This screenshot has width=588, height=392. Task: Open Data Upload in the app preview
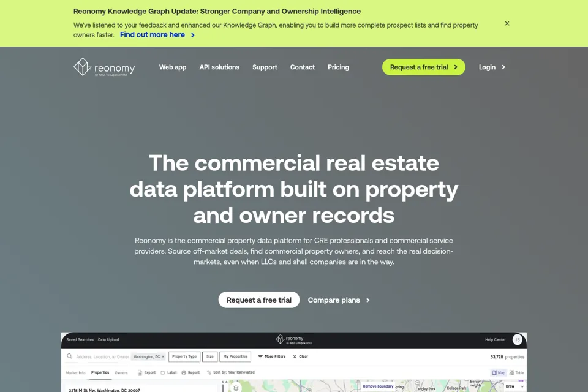(108, 340)
